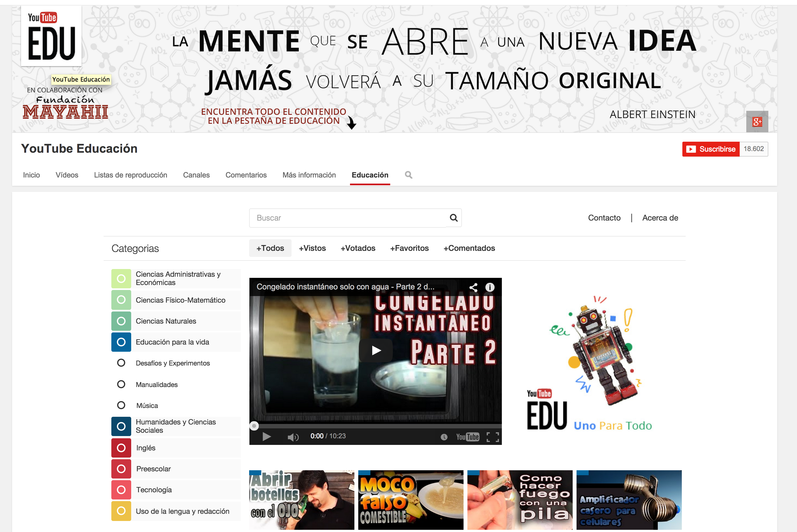Screen dimensions: 797x532
Task: Click the Uso de la lengua yellow icon
Action: pyautogui.click(x=121, y=511)
